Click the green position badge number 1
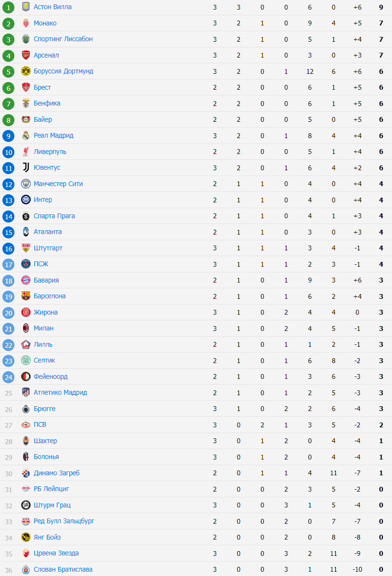 (8, 8)
